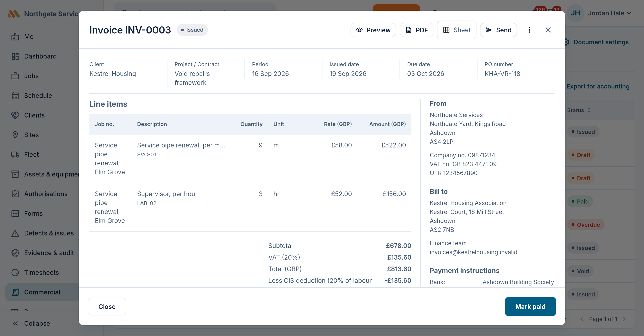Go to next page arrow in pagination

point(625,319)
